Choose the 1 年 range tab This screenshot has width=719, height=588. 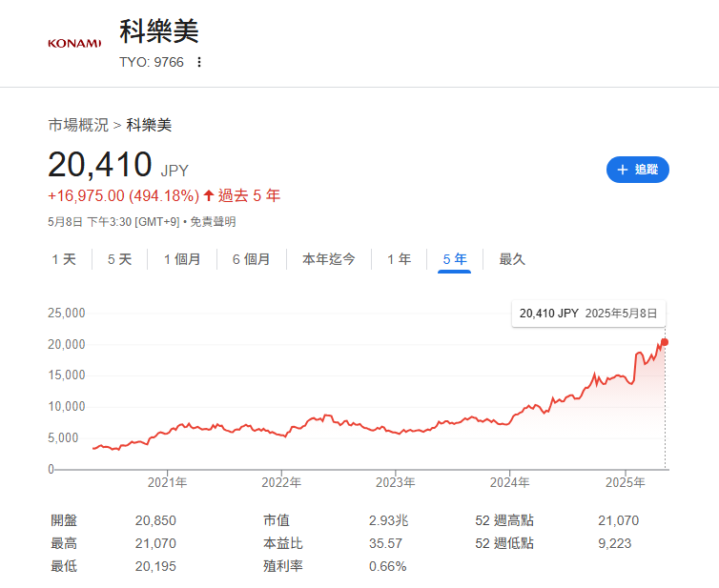click(x=399, y=259)
